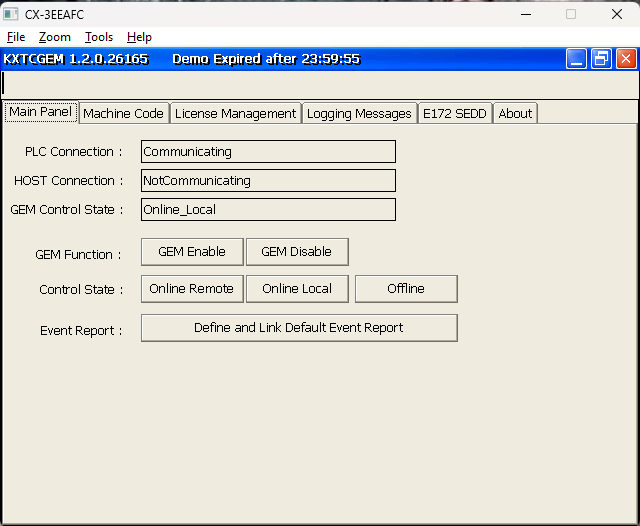This screenshot has width=640, height=526.
Task: Click the GEM Function label
Action: coord(78,255)
